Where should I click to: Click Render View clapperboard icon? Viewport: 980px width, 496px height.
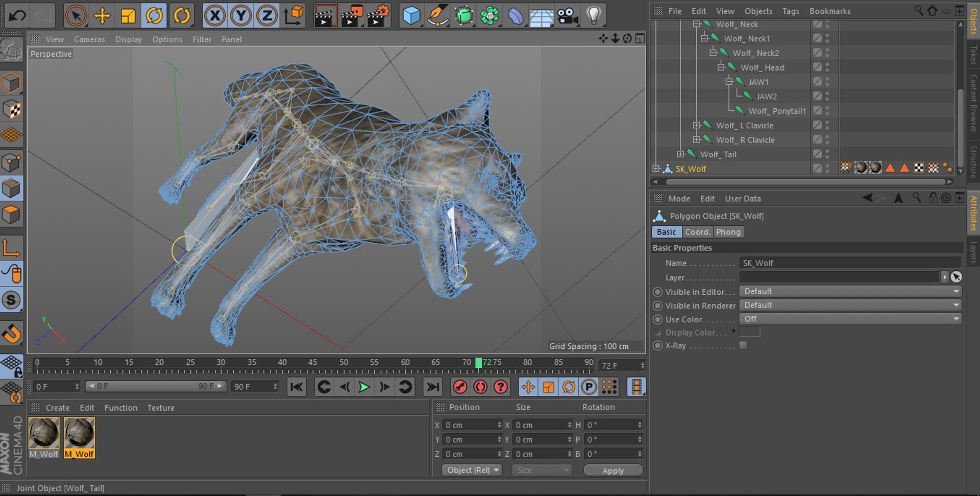(325, 15)
